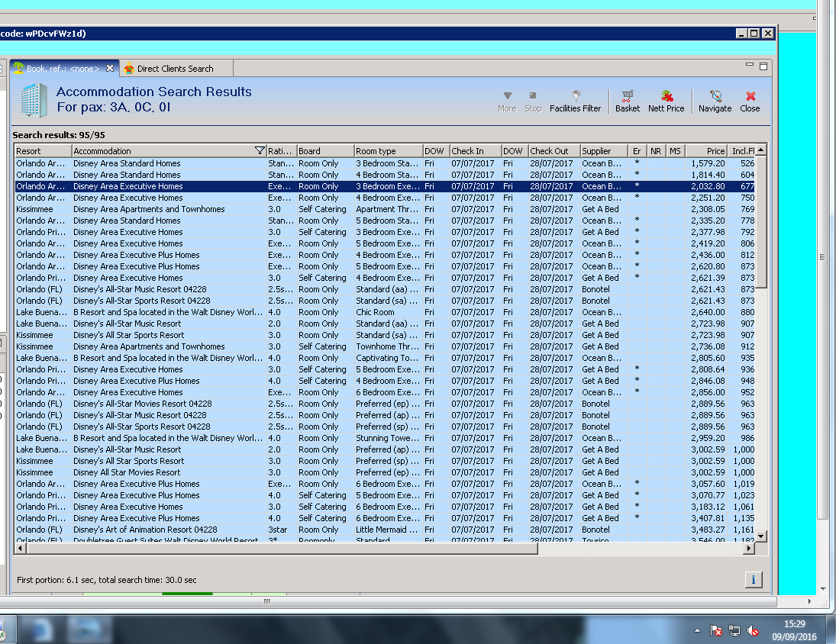Click the Action Center flag tray icon
This screenshot has width=836, height=644.
pyautogui.click(x=716, y=631)
